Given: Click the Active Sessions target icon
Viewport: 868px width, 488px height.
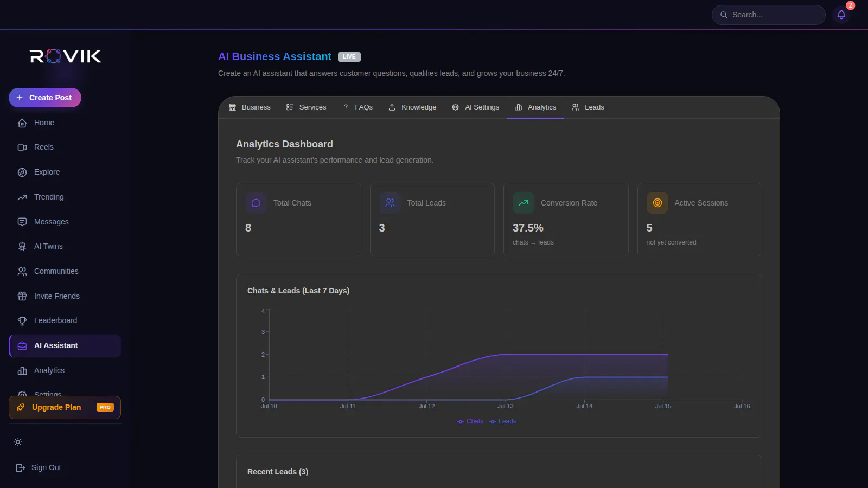Looking at the screenshot, I should (658, 203).
